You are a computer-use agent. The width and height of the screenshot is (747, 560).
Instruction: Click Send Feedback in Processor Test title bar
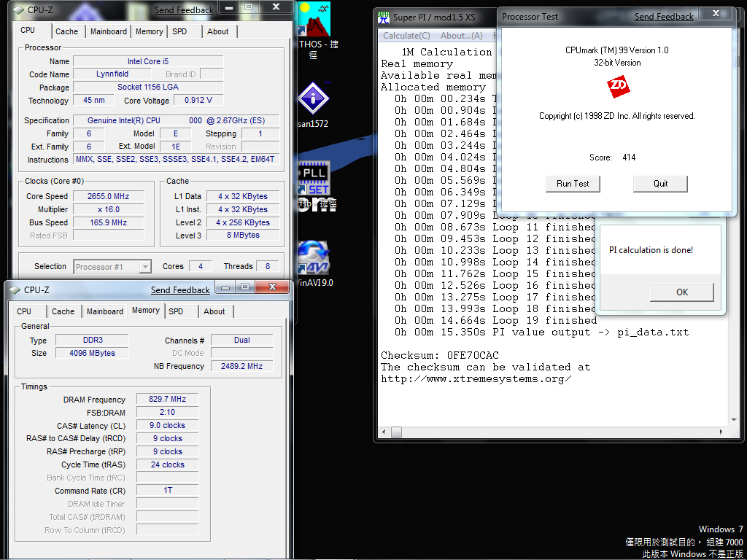pyautogui.click(x=664, y=17)
